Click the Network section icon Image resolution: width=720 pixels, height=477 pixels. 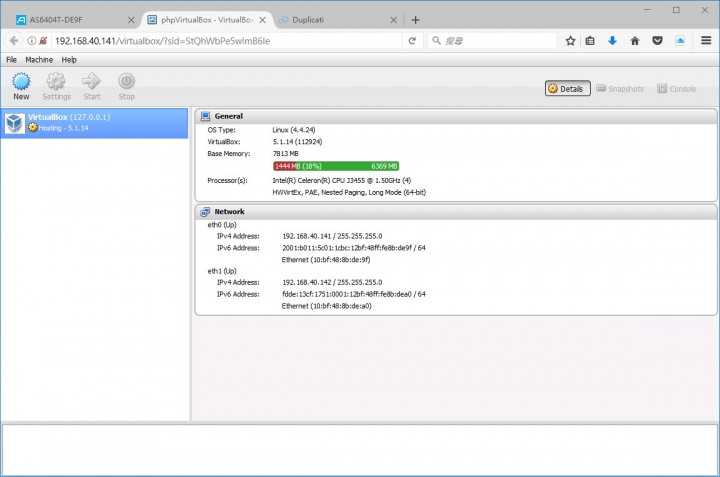click(205, 212)
